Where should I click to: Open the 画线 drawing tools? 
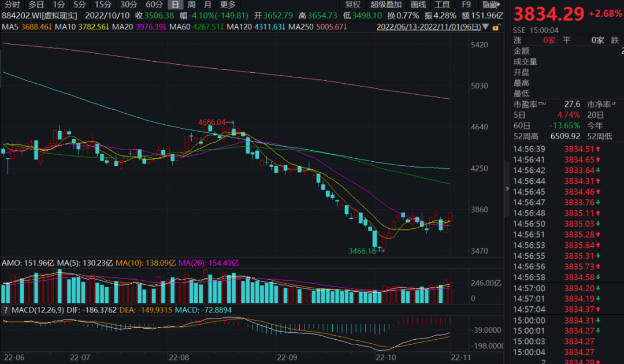(x=418, y=5)
